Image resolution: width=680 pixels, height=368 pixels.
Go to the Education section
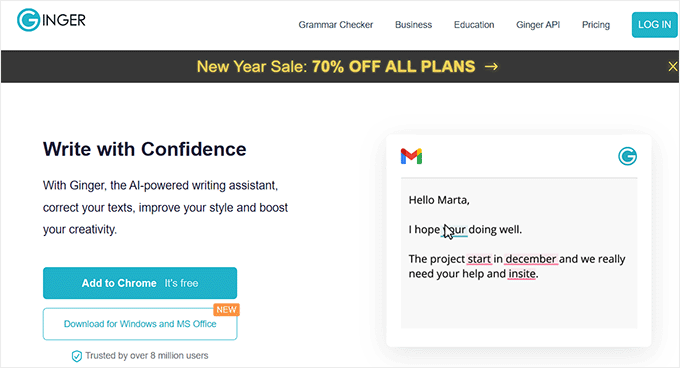[x=474, y=25]
